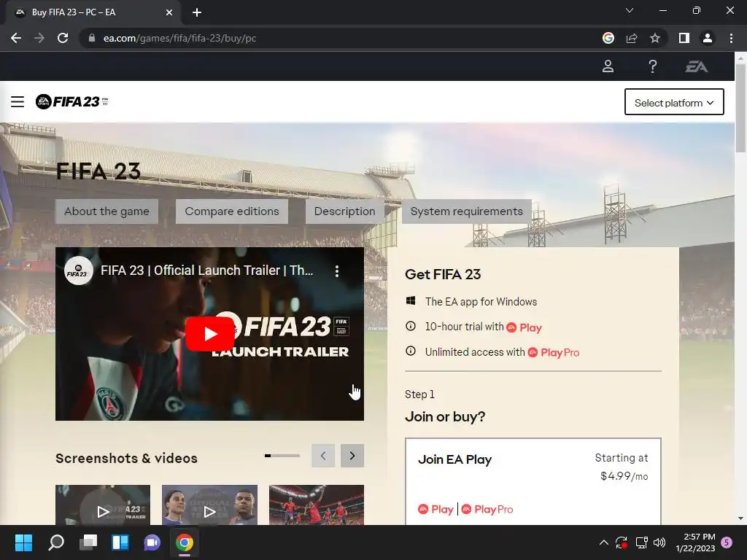Open the notification count badge
This screenshot has height=560, width=747.
pyautogui.click(x=727, y=542)
